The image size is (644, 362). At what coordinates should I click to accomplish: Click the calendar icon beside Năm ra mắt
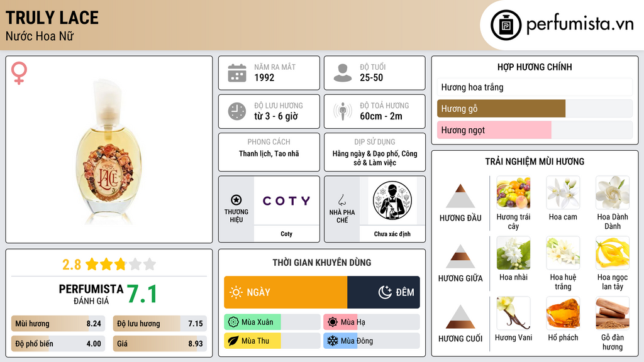pyautogui.click(x=237, y=73)
